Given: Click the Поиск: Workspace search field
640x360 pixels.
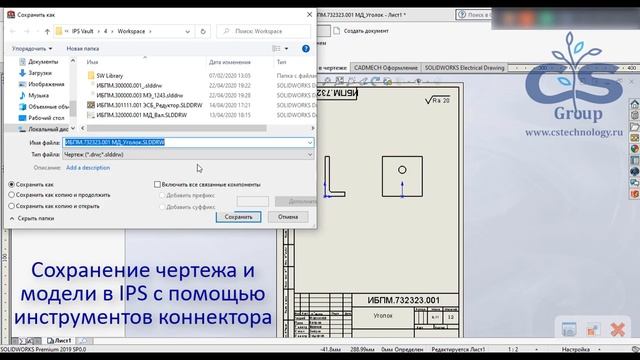Looking at the screenshot, I should point(263,31).
